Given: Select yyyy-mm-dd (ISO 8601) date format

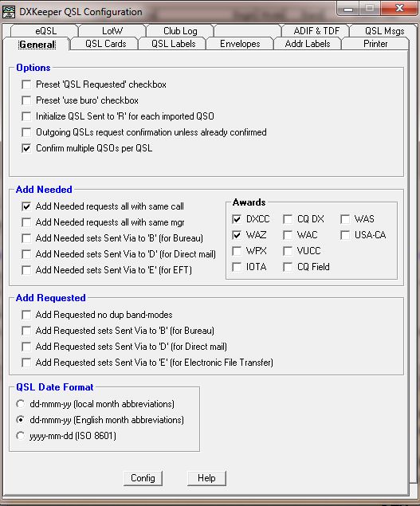Looking at the screenshot, I should tap(21, 436).
